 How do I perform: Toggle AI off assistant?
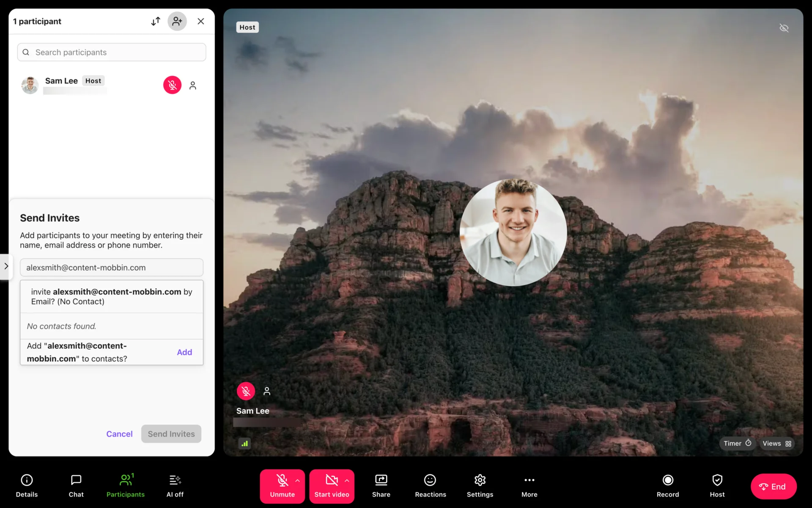point(175,486)
